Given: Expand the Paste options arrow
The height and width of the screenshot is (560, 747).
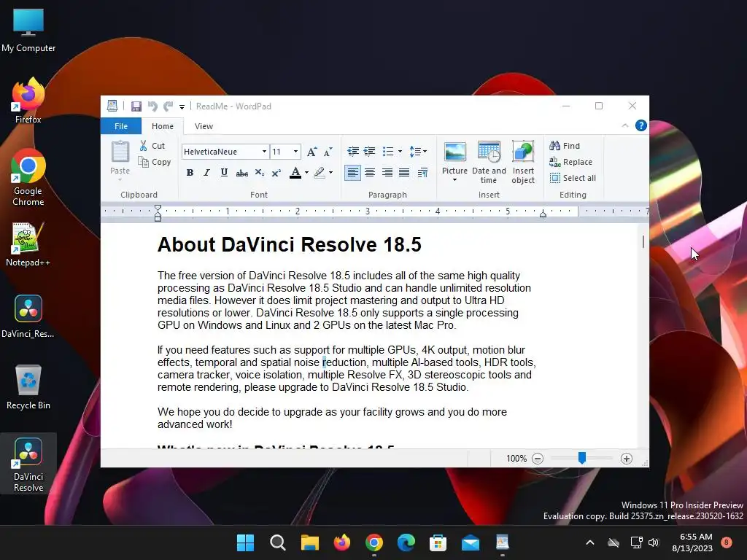Looking at the screenshot, I should pos(120,179).
